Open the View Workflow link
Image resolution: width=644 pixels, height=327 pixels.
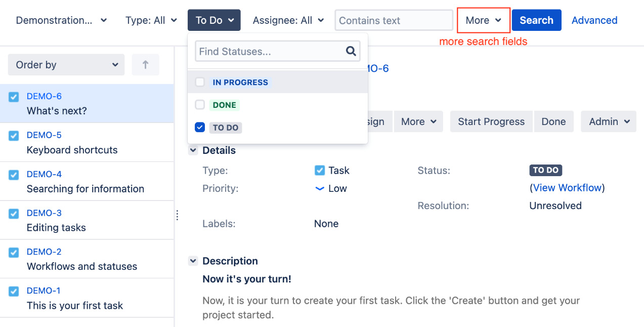tap(567, 188)
